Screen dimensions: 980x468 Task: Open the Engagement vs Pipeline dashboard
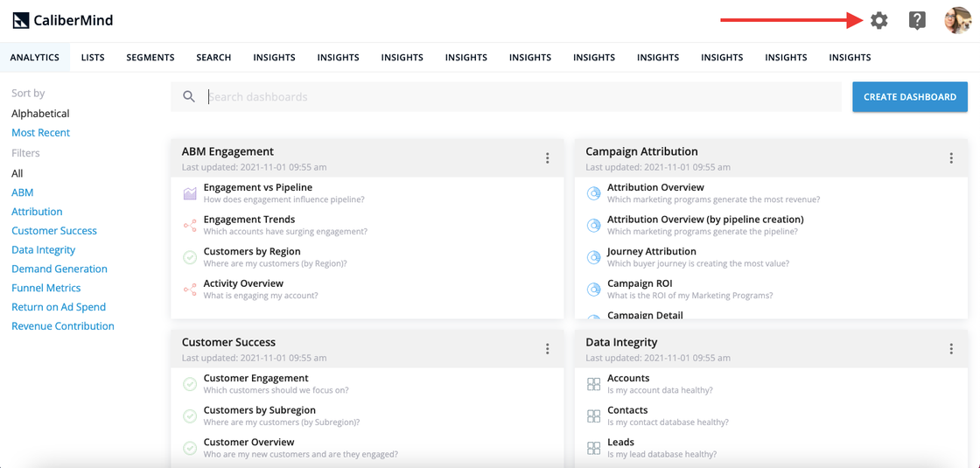257,187
